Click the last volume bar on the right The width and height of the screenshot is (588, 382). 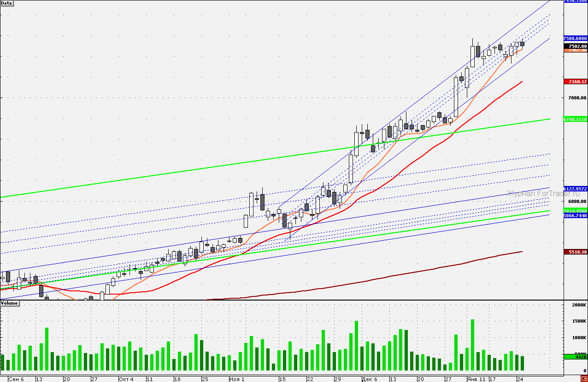(x=522, y=364)
